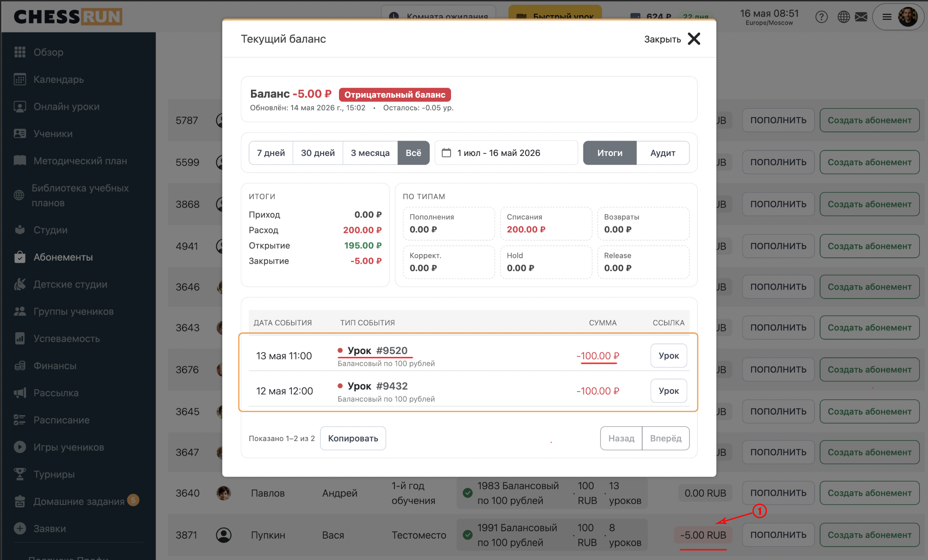Click Вперёд pagination button
Screen dimensions: 928x560
tap(665, 438)
